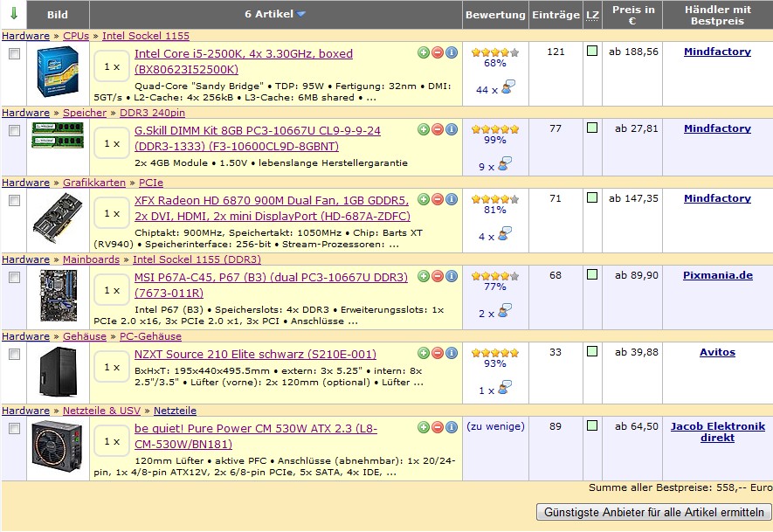Click the LZ column header

[x=592, y=15]
